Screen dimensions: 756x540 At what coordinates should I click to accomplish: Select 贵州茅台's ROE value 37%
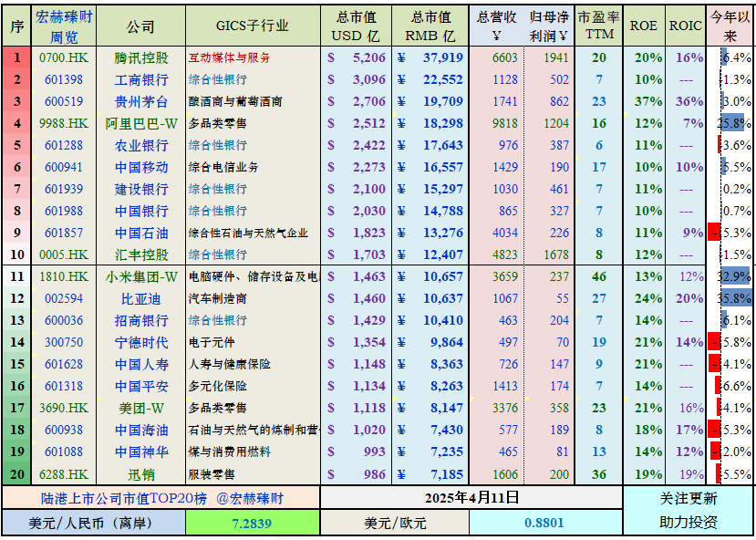click(644, 101)
